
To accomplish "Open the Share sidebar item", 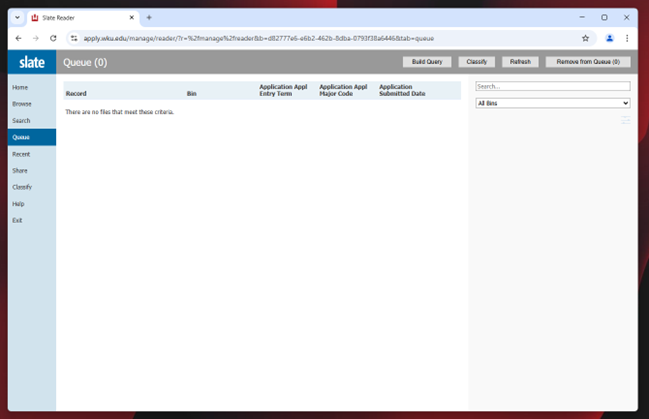I will [20, 171].
